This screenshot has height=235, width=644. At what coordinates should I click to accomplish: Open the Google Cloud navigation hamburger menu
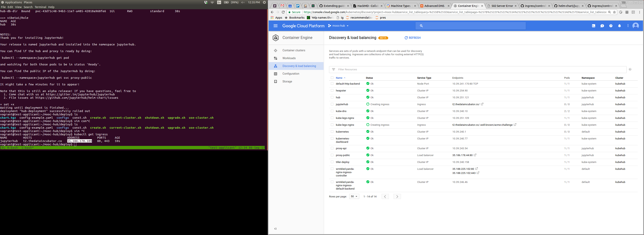click(276, 26)
